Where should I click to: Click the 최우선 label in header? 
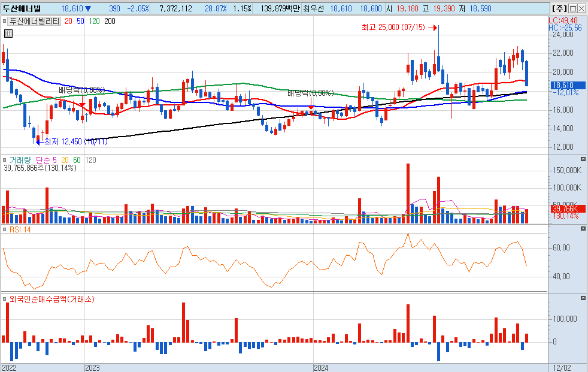tap(313, 8)
